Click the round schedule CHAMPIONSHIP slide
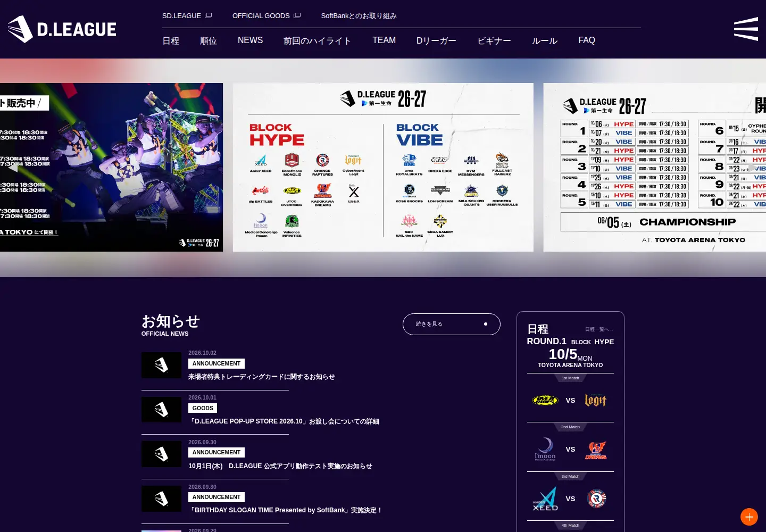766x532 pixels. (655, 167)
